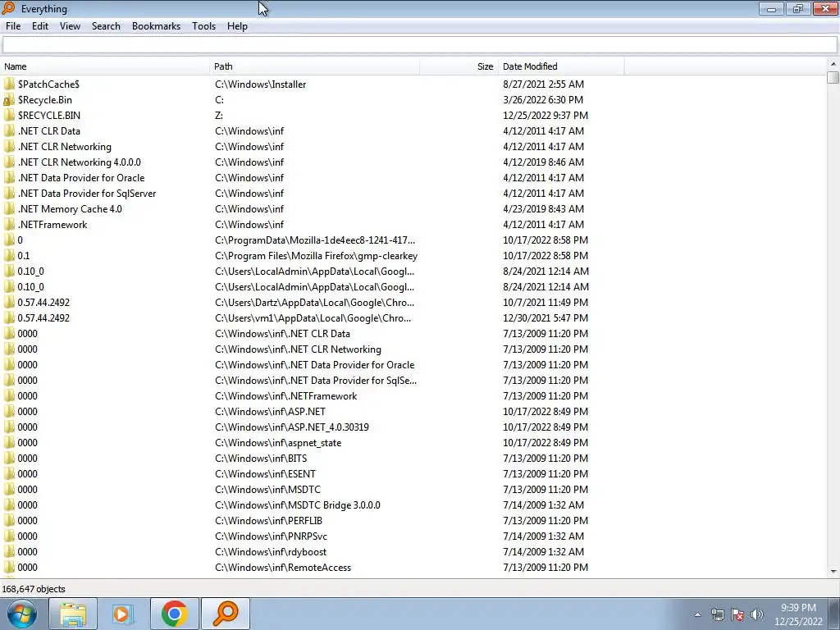Select 0000 folder icon in ESENT path

9,473
